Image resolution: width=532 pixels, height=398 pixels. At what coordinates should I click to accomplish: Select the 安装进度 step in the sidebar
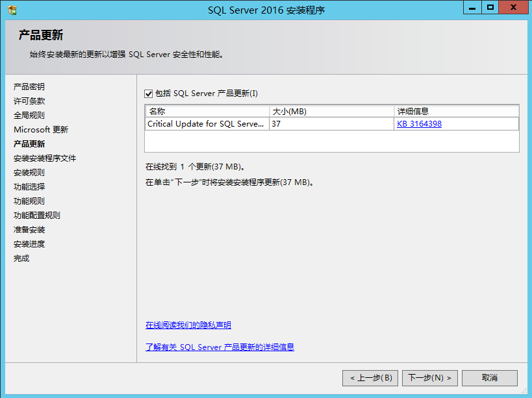pyautogui.click(x=29, y=244)
